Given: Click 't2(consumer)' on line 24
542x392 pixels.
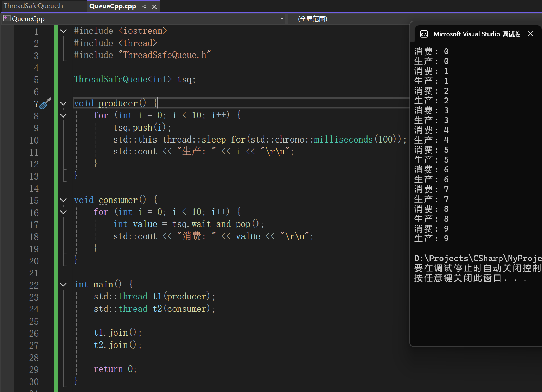Looking at the screenshot, I should [x=181, y=309].
